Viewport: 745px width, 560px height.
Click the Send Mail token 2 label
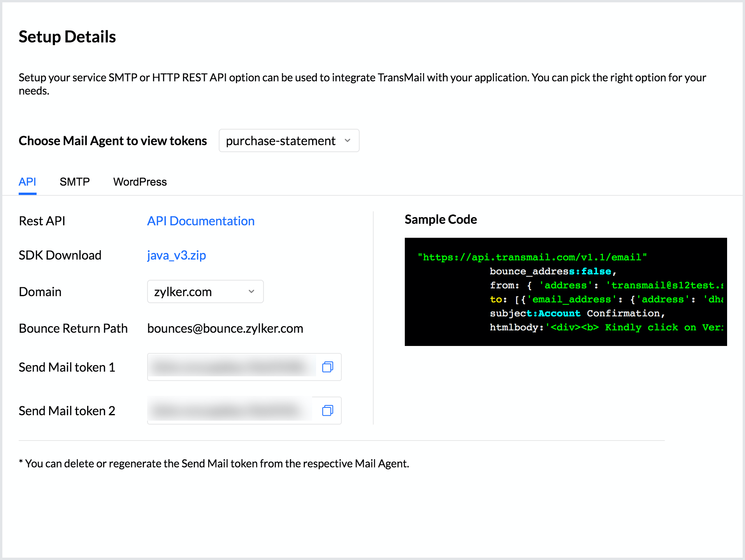click(67, 411)
